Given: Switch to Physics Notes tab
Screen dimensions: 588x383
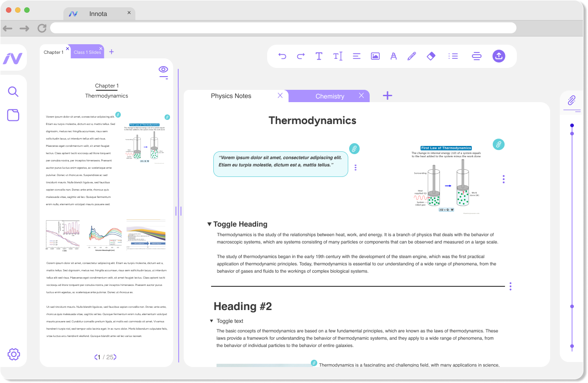Looking at the screenshot, I should (231, 96).
